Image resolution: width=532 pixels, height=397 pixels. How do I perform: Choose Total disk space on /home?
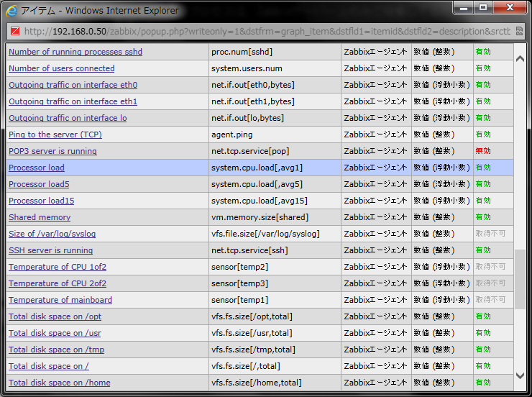[x=60, y=383]
